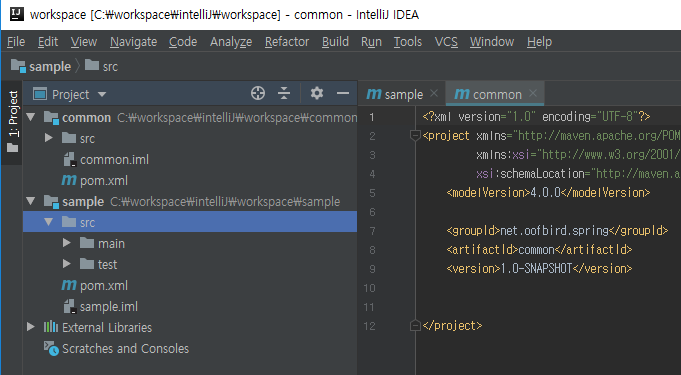The height and width of the screenshot is (375, 681).
Task: Open the File menu
Action: pos(16,42)
